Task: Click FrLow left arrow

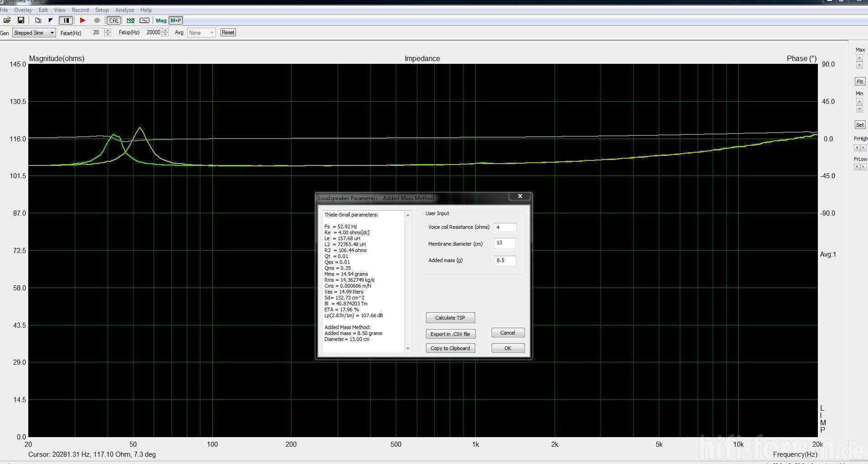Action: [857, 167]
